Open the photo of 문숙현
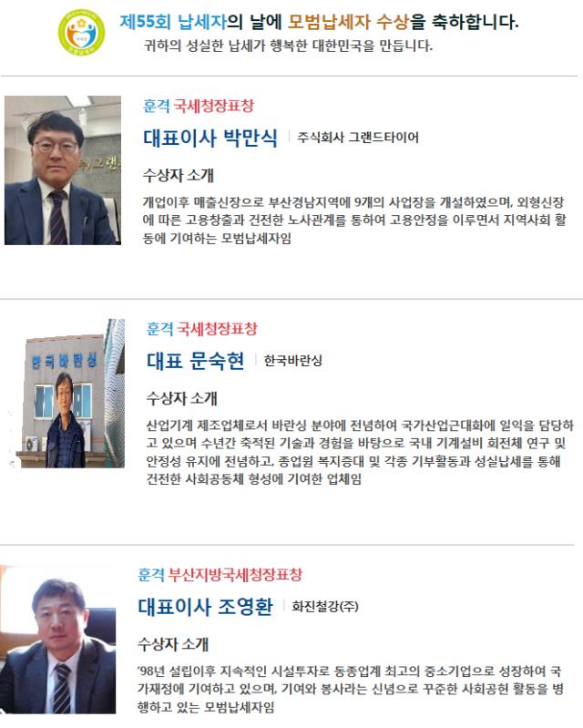The image size is (583, 728). point(67,394)
